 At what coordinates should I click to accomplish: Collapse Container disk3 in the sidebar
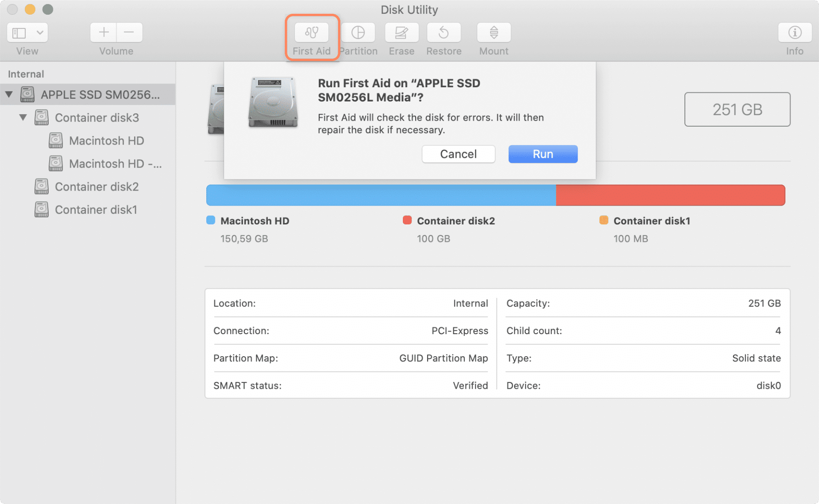[23, 117]
